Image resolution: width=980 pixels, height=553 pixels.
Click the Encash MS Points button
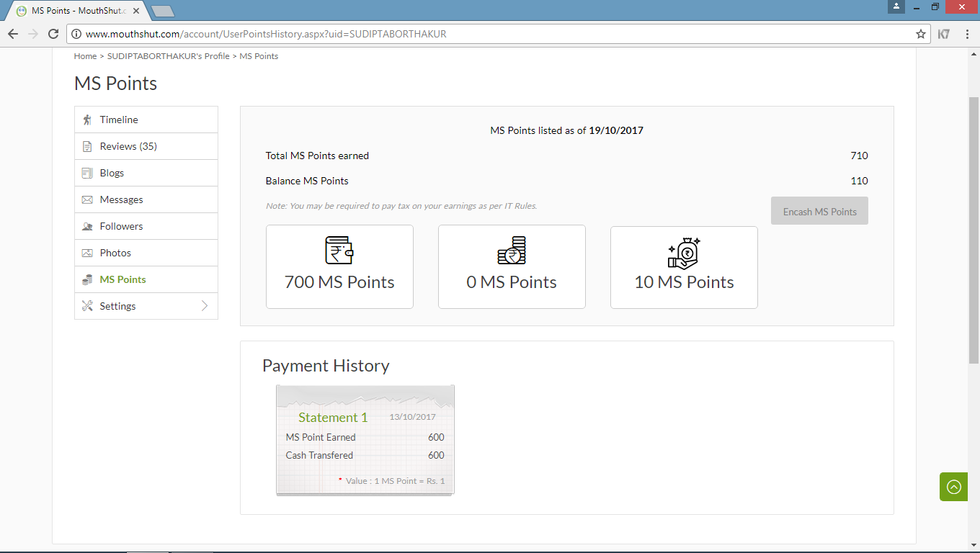coord(819,211)
